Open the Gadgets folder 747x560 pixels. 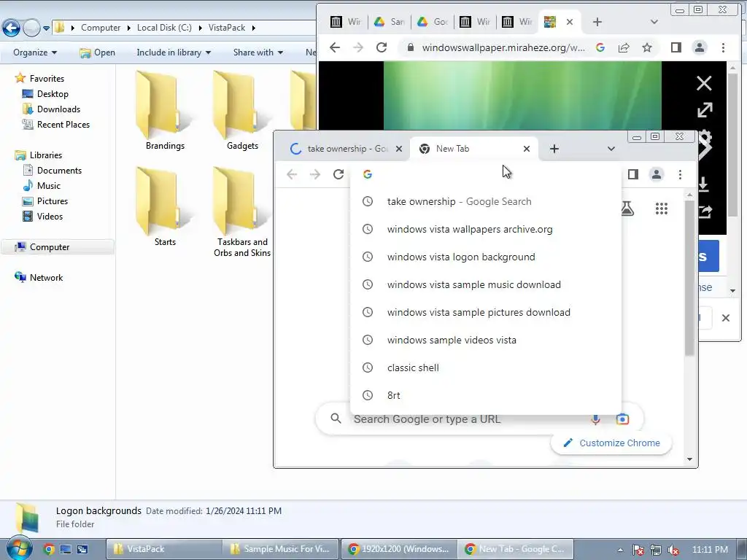242,111
